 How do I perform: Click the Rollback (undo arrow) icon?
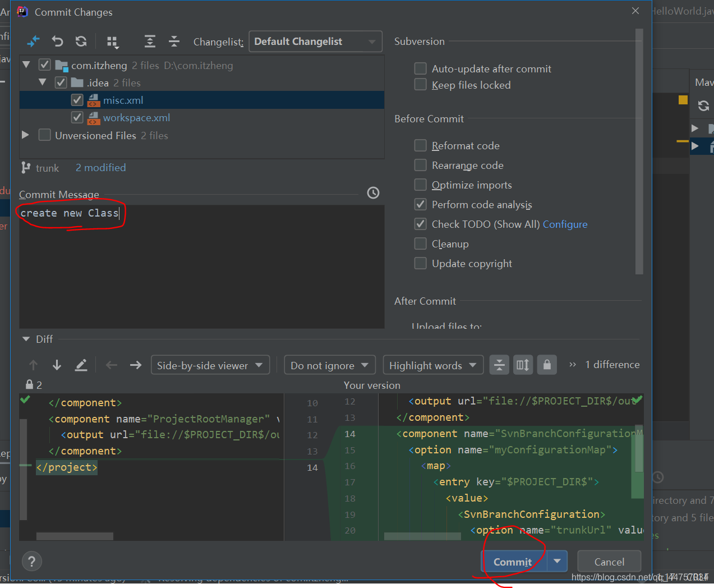57,42
